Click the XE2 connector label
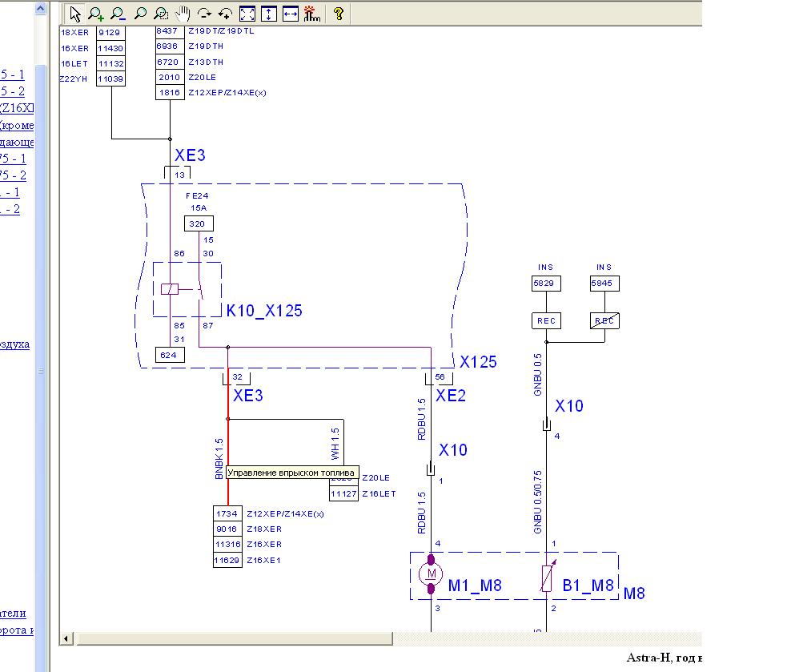The height and width of the screenshot is (672, 791). coord(451,396)
